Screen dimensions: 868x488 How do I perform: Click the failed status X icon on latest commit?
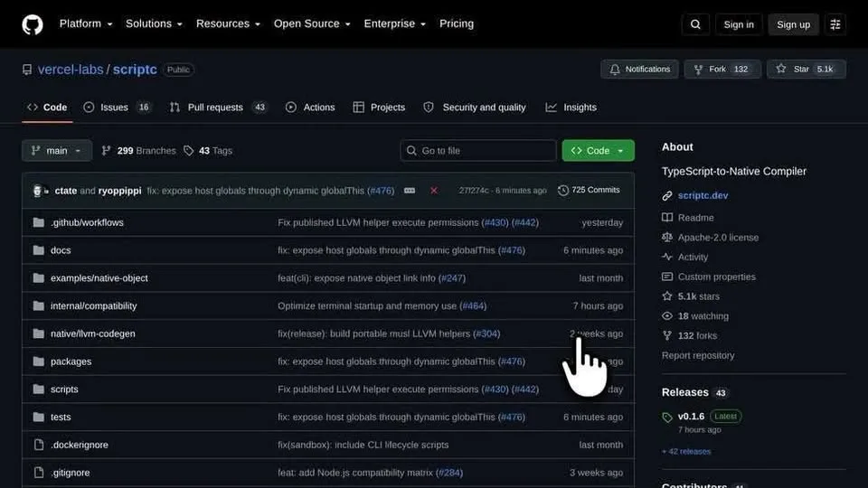(434, 191)
